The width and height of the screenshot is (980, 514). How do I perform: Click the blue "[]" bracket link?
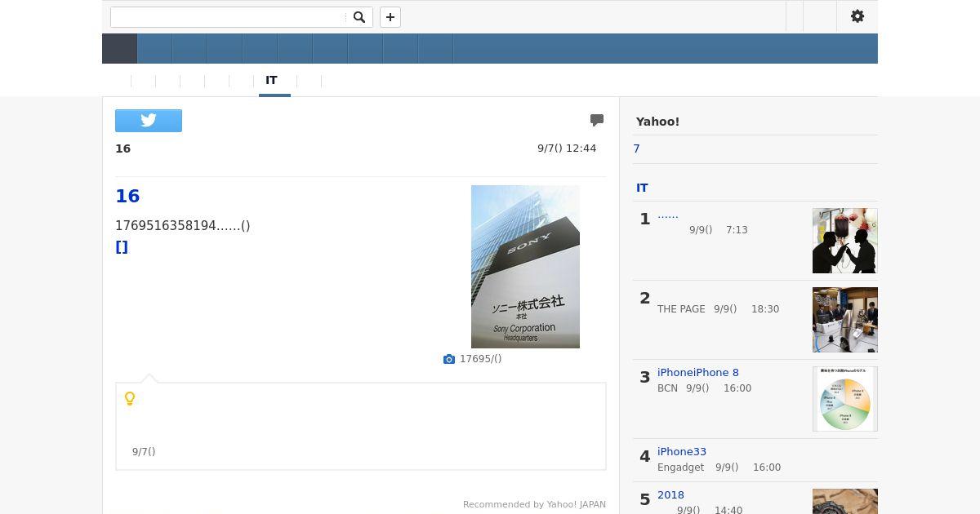tap(122, 247)
